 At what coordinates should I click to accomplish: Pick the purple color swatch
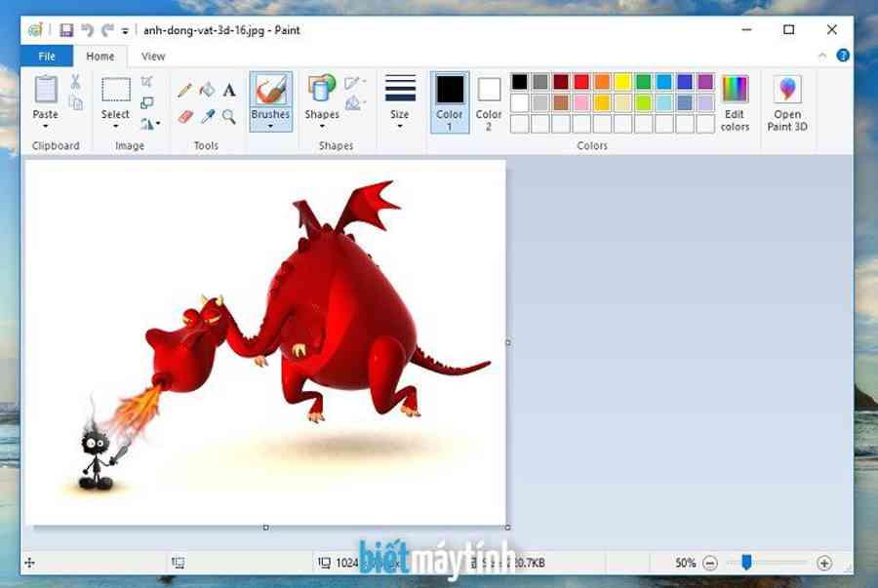(705, 82)
